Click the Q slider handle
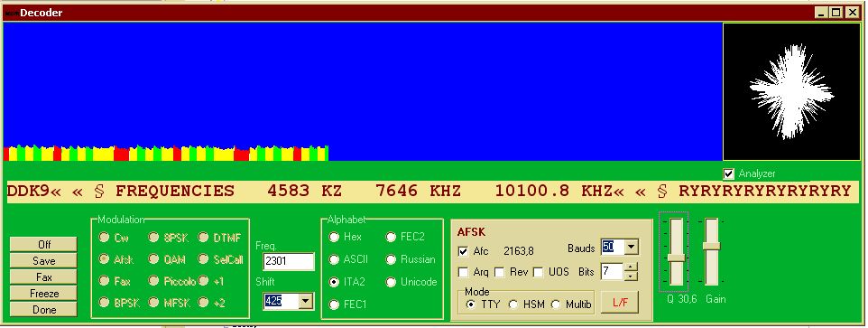This screenshot has height=328, width=868. point(676,258)
